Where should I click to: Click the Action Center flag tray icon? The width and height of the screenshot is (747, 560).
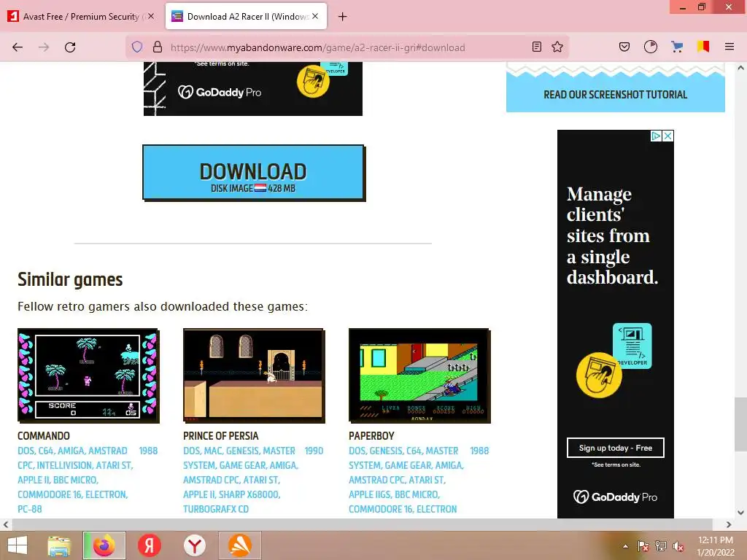(x=643, y=546)
